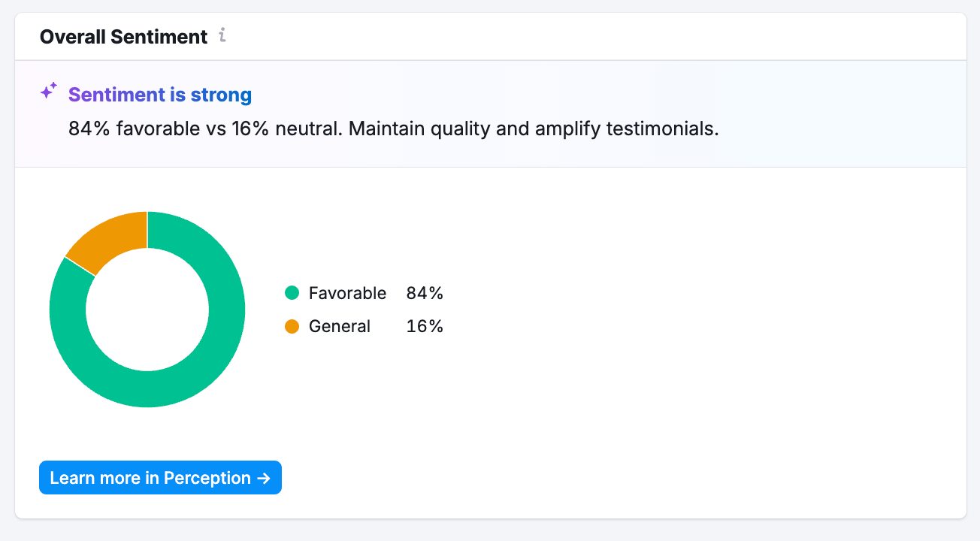Click the info icon beside Overall Sentiment
The height and width of the screenshot is (541, 980).
point(222,35)
